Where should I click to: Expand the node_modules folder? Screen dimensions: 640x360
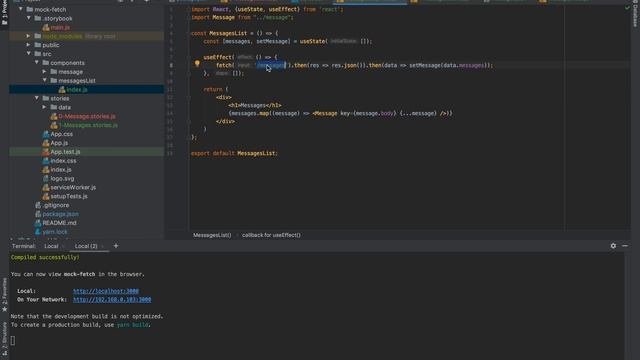point(29,36)
